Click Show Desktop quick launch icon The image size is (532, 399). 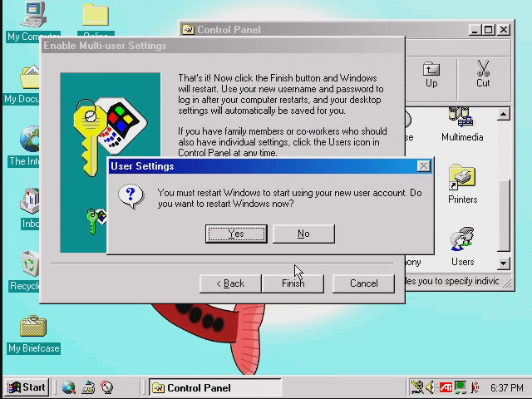point(88,387)
